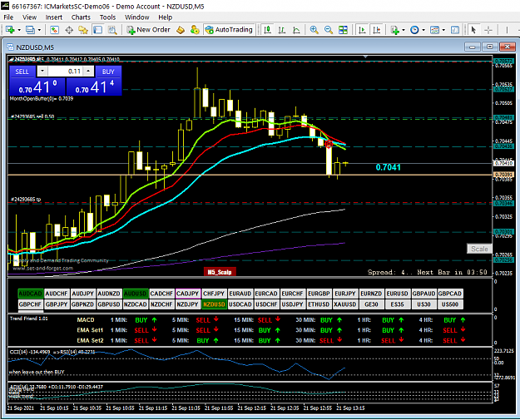This screenshot has width=520, height=420.
Task: Switch to the XAUUSD symbol button
Action: coord(345,304)
